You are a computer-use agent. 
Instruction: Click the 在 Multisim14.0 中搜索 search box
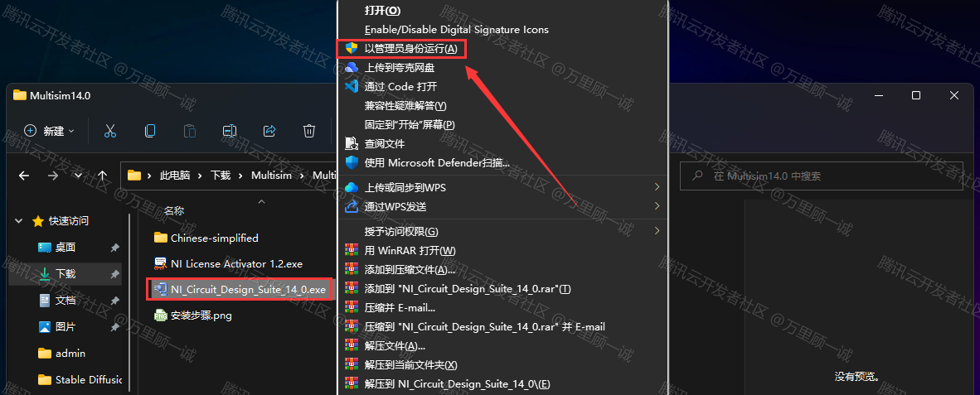(x=822, y=176)
